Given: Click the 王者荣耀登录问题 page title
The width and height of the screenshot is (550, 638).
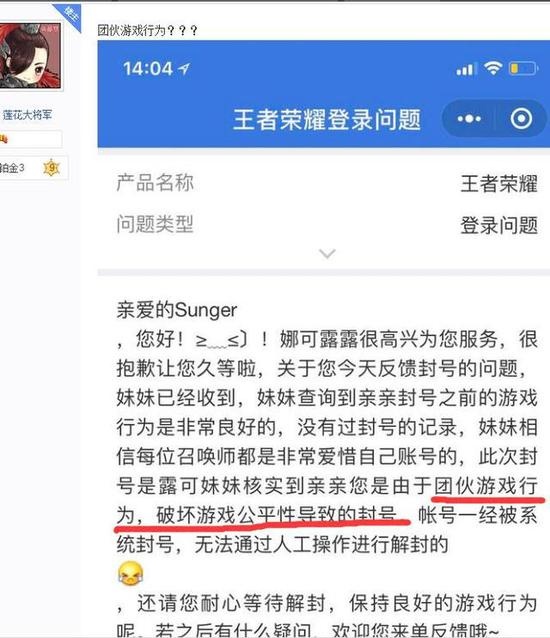Looking at the screenshot, I should click(x=327, y=120).
